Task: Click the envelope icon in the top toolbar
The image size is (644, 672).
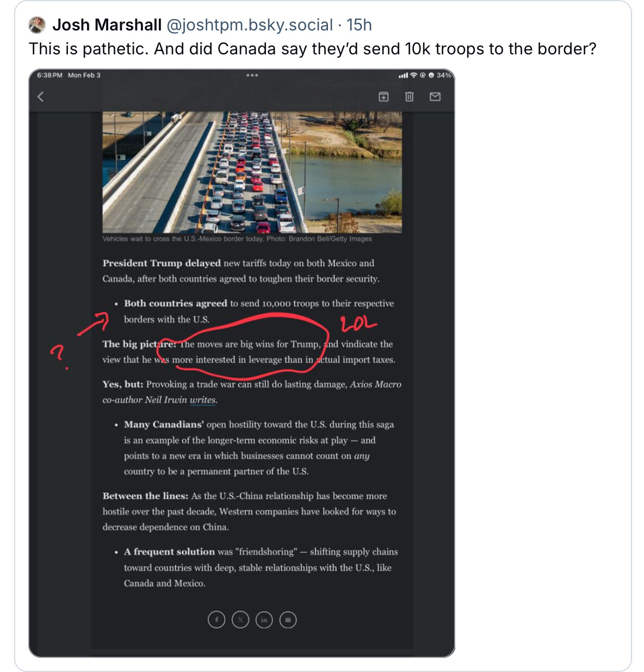Action: click(435, 97)
